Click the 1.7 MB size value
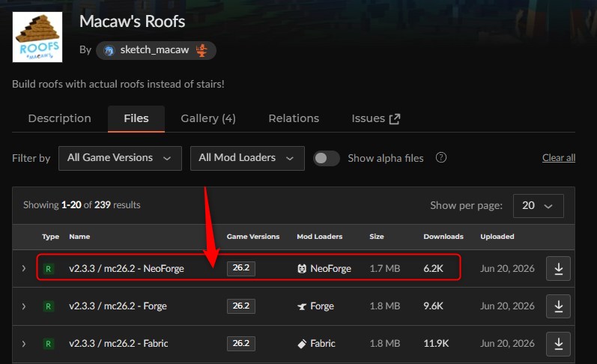The height and width of the screenshot is (364, 597). coord(385,268)
